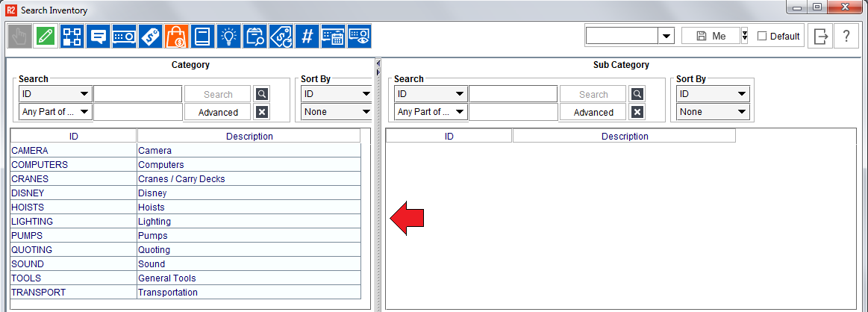Expand the double-arrow options next to Me

[x=745, y=36]
